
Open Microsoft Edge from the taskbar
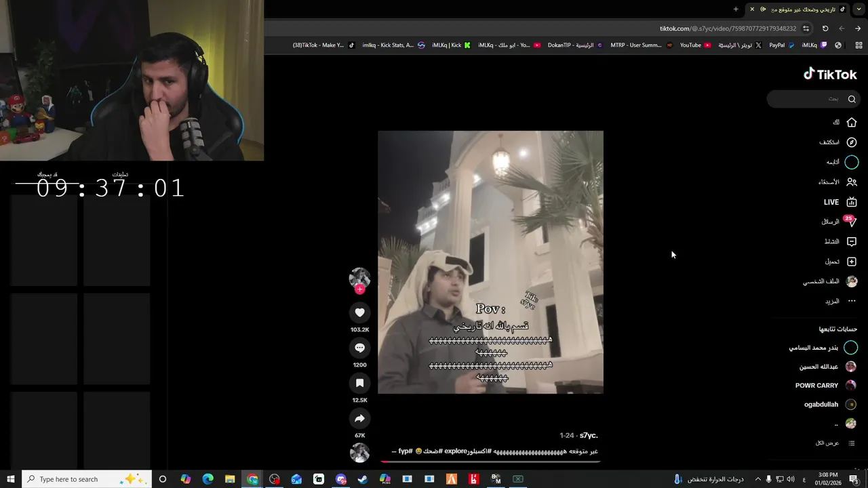208,479
